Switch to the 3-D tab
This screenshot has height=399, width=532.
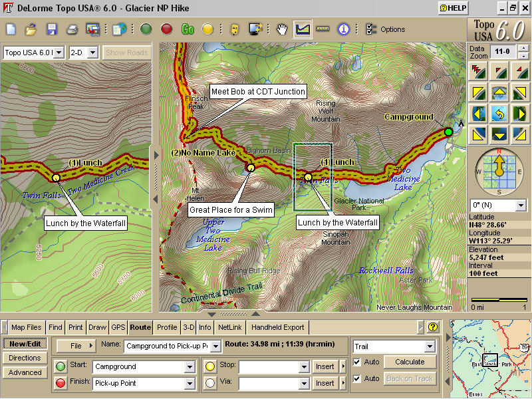point(189,327)
